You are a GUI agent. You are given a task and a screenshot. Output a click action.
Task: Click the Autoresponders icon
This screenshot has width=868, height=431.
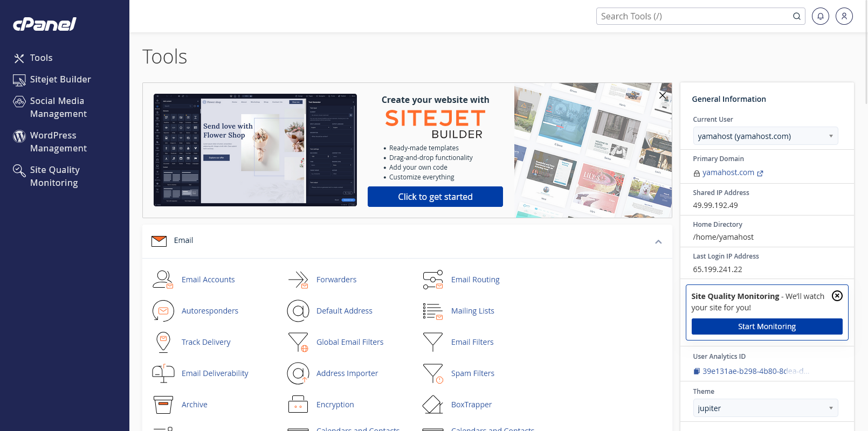(x=163, y=311)
